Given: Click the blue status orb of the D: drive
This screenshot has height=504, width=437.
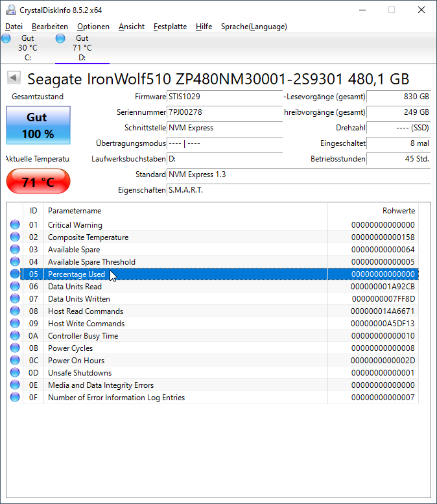Looking at the screenshot, I should pyautogui.click(x=60, y=38).
